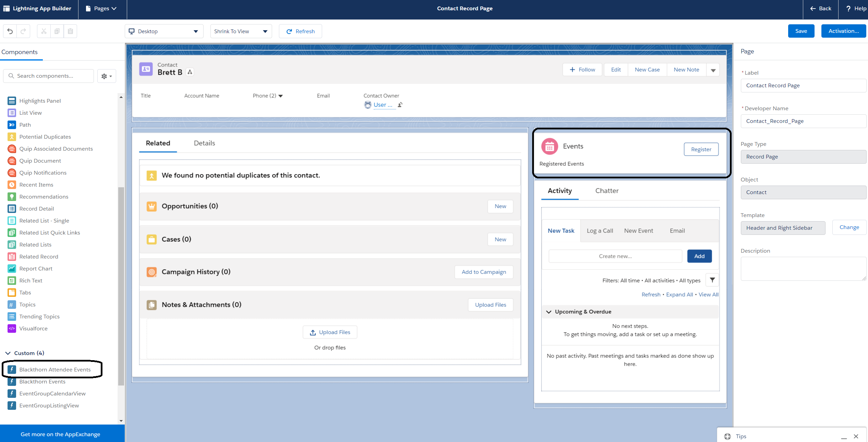
Task: Click the Create new task field
Action: point(615,256)
